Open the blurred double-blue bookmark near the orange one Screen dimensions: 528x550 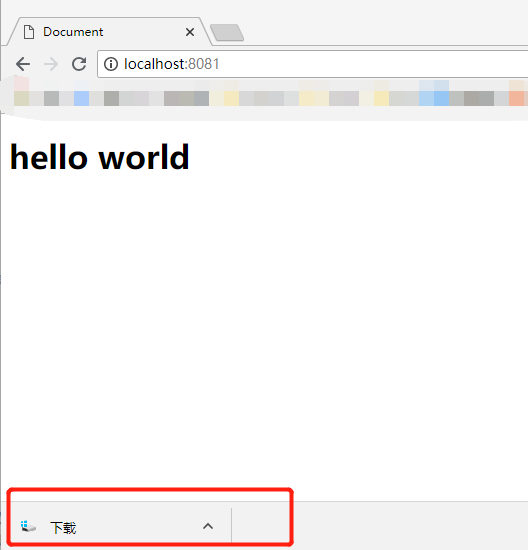coord(434,98)
